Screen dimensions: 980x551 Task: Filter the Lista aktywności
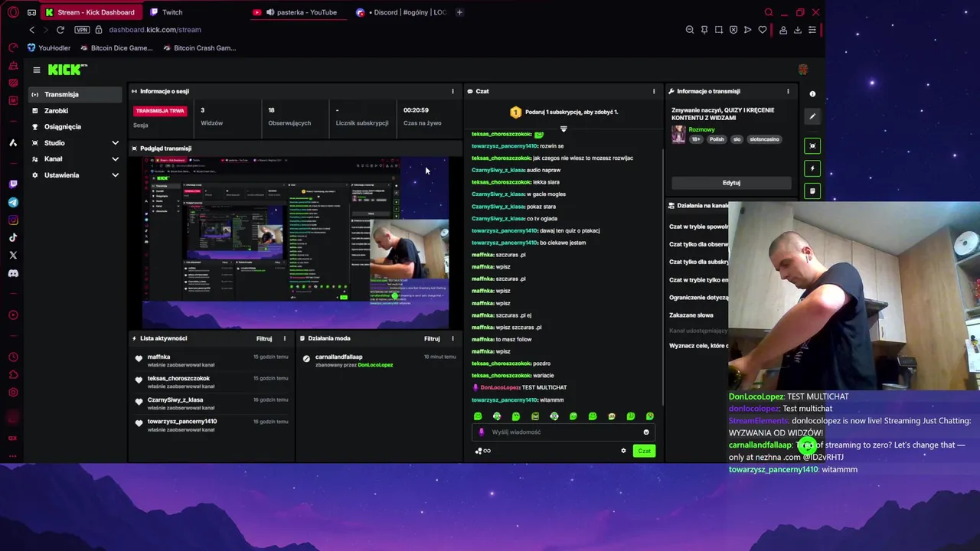[x=264, y=338]
